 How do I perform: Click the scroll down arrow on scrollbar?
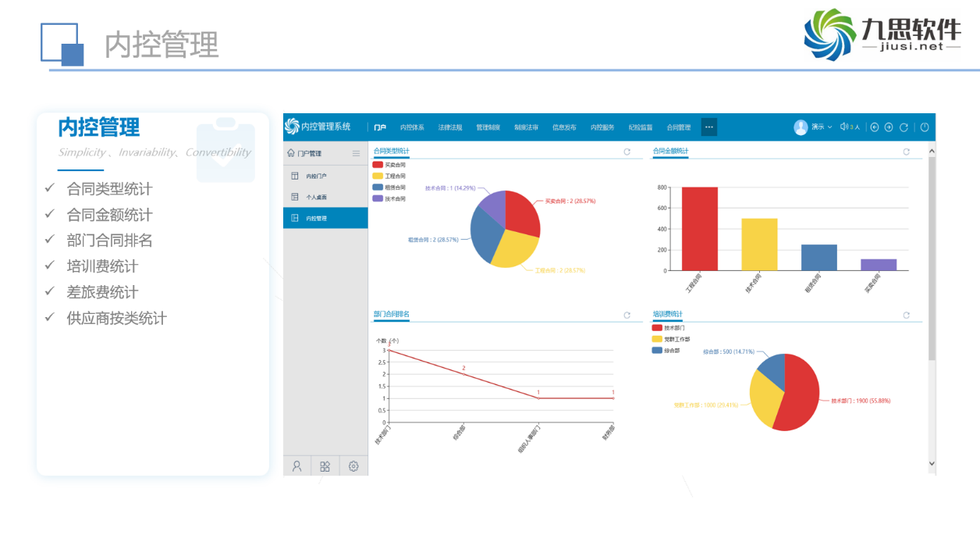pos(931,463)
